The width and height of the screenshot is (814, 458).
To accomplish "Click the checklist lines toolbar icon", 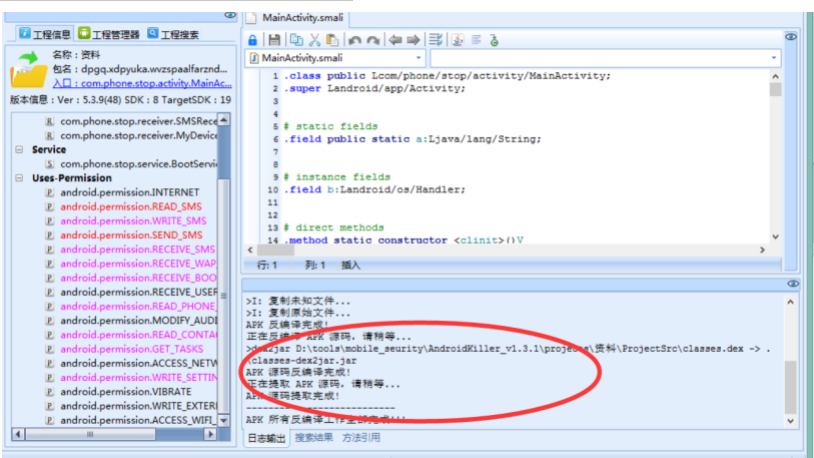I will [436, 40].
